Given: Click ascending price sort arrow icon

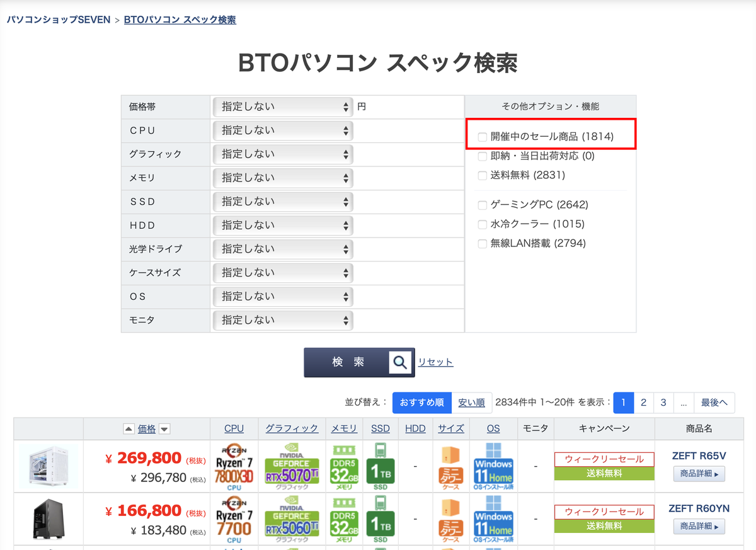Looking at the screenshot, I should click(x=129, y=429).
